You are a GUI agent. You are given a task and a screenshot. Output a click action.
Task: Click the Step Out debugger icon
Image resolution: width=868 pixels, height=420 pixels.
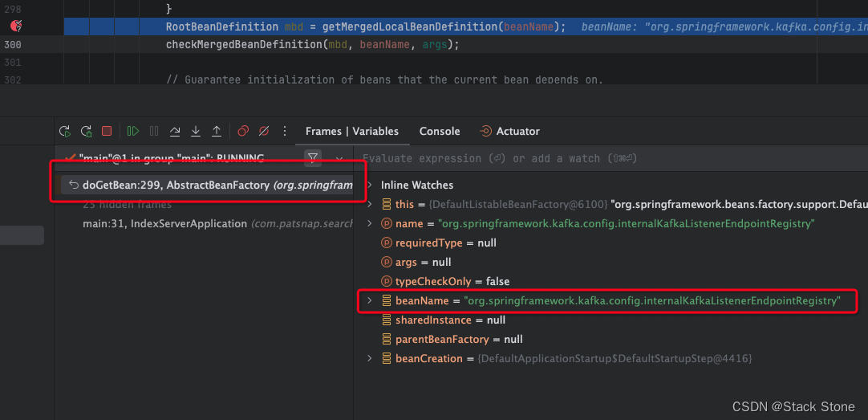tap(217, 132)
